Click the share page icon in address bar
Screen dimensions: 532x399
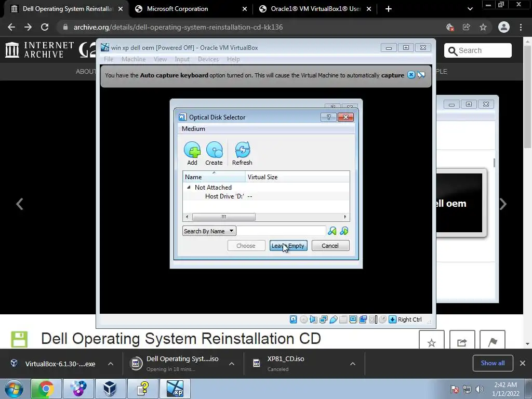(467, 27)
